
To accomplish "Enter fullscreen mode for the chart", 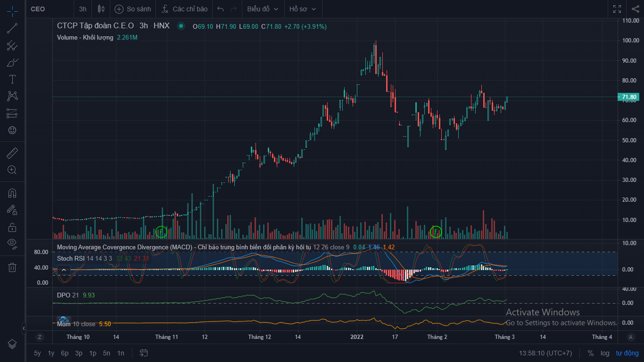I will (x=617, y=9).
